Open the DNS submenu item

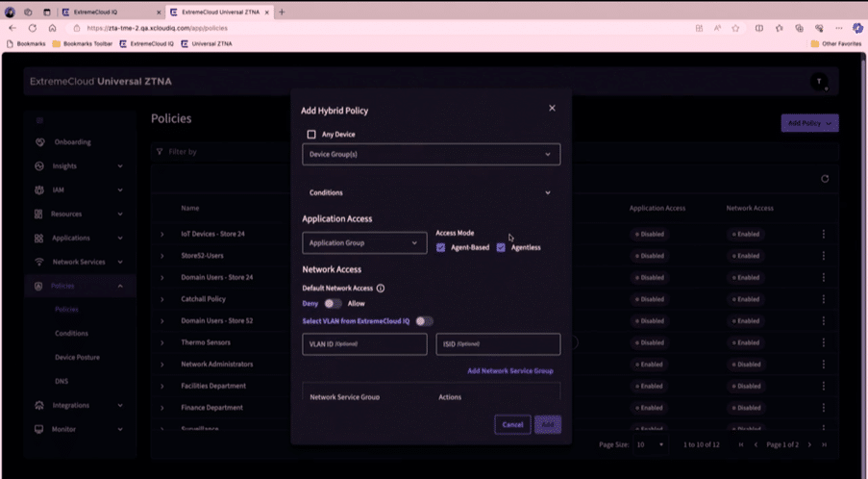tap(61, 381)
